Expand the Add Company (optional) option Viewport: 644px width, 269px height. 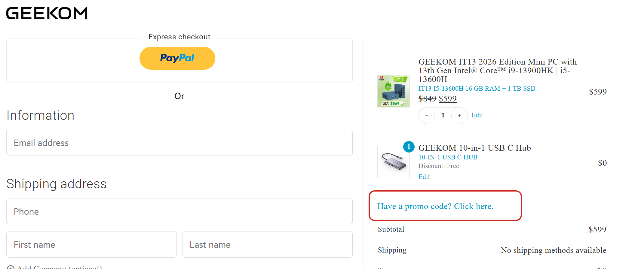click(59, 267)
